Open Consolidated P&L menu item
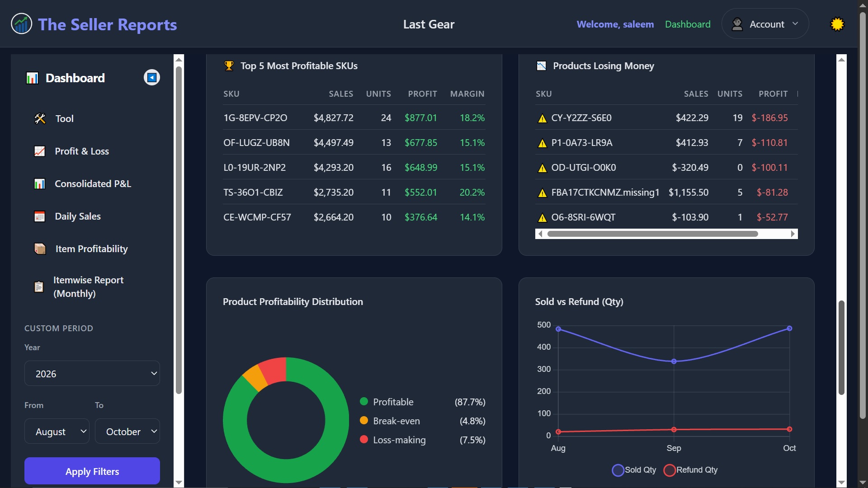Screen dimensions: 868x488 (92, 184)
